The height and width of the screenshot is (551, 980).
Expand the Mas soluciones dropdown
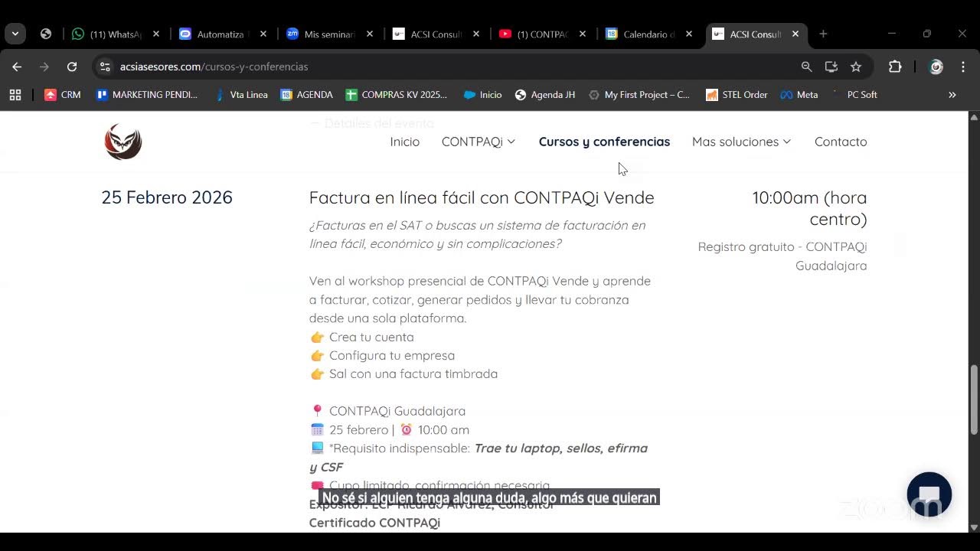pyautogui.click(x=742, y=142)
